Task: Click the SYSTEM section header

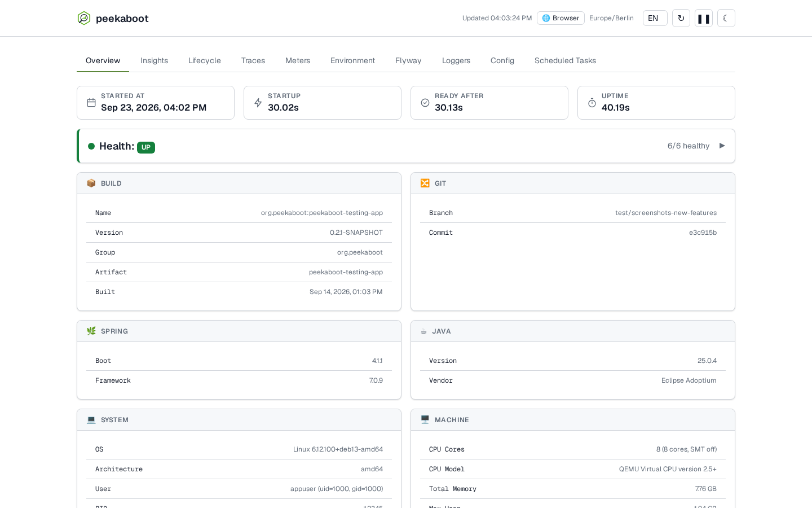Action: [x=239, y=420]
